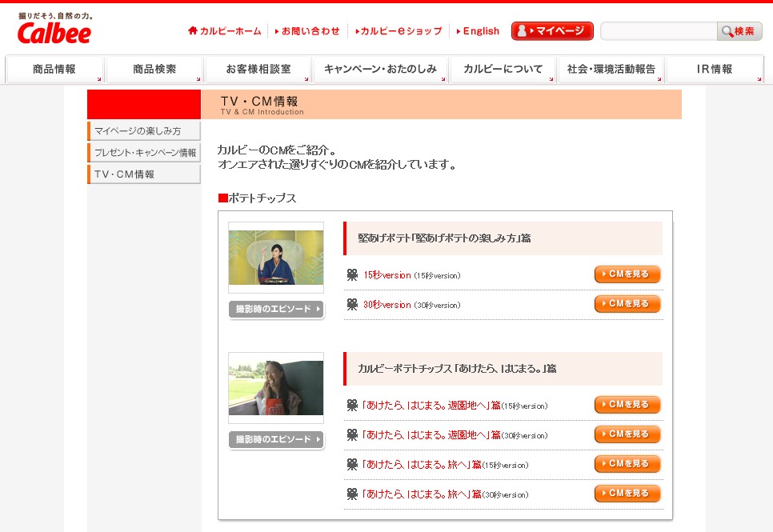Open the お問い合わせ link

[x=307, y=31]
